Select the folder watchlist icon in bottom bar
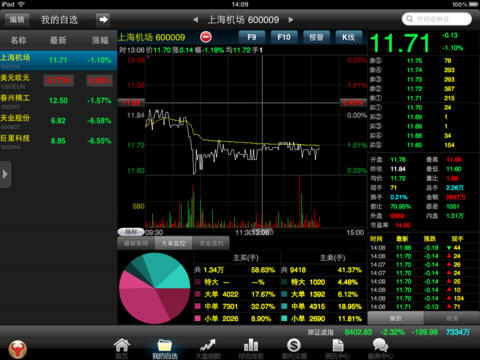The height and width of the screenshot is (360, 480). [x=165, y=346]
